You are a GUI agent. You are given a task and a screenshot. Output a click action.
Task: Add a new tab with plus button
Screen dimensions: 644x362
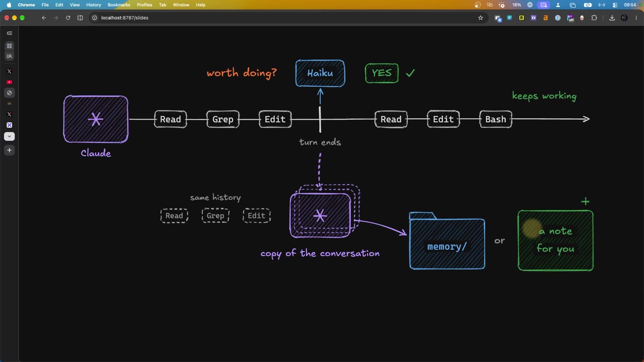pos(9,150)
